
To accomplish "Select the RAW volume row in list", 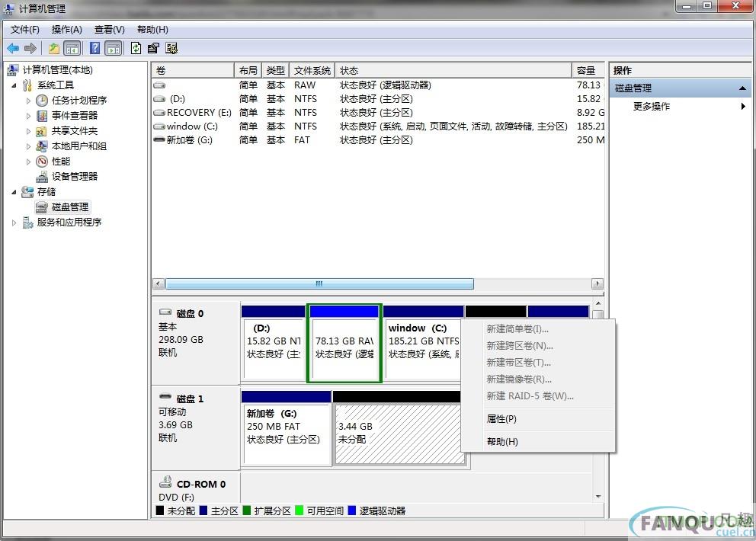I will pos(378,85).
